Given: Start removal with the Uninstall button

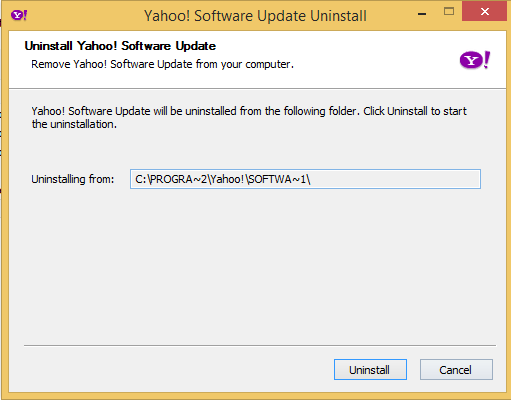Looking at the screenshot, I should [x=370, y=369].
